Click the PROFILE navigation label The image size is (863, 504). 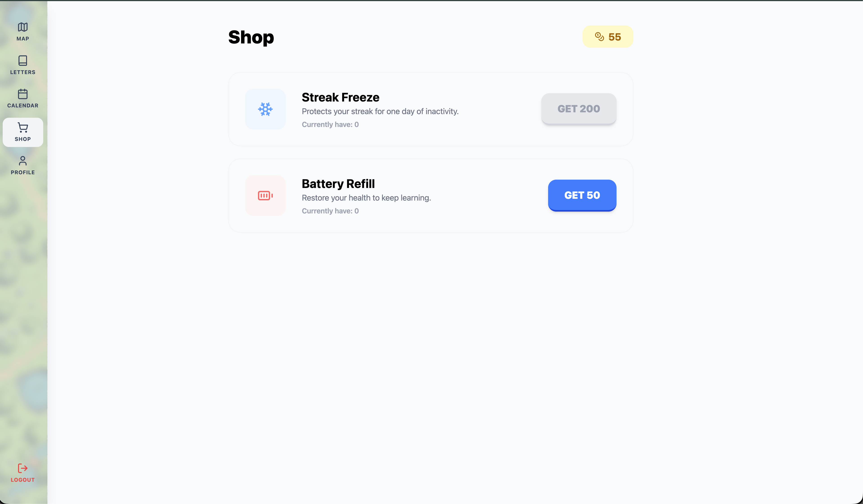pyautogui.click(x=23, y=172)
